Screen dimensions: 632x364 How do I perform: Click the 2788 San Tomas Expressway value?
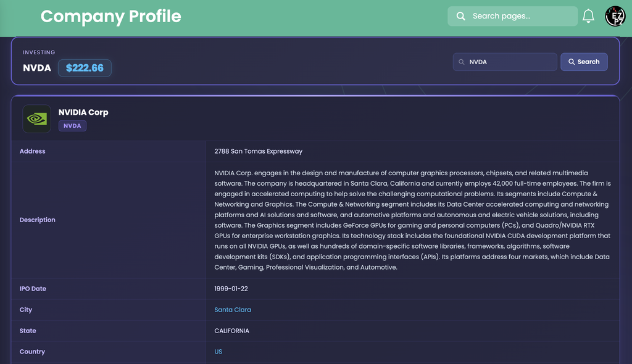click(259, 151)
